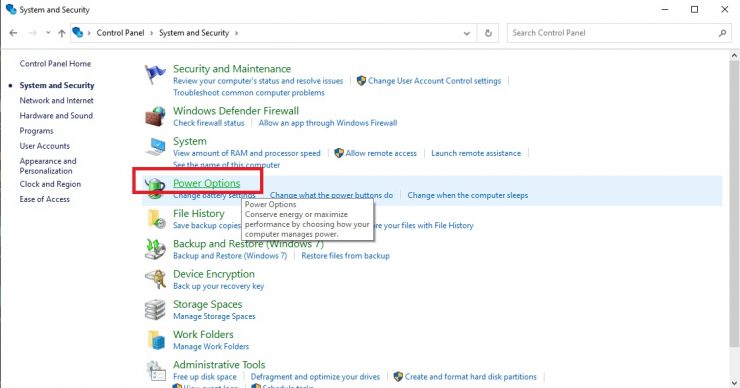Image resolution: width=740 pixels, height=388 pixels.
Task: Click View amount of RAM link
Action: (246, 153)
